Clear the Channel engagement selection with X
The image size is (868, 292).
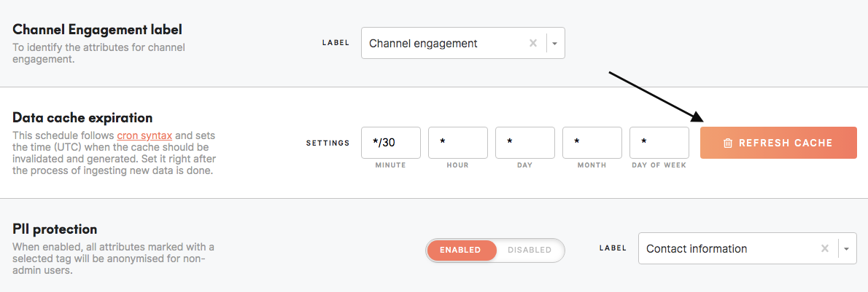point(533,43)
